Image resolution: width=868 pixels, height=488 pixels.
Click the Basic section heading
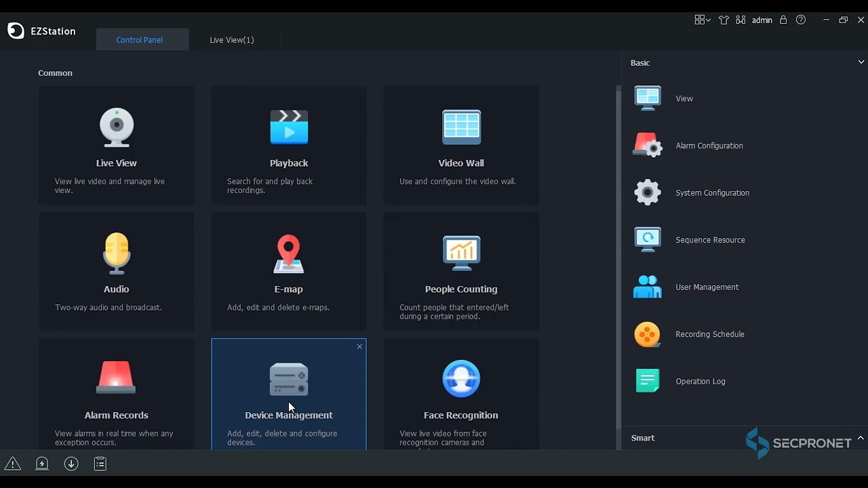click(x=640, y=63)
